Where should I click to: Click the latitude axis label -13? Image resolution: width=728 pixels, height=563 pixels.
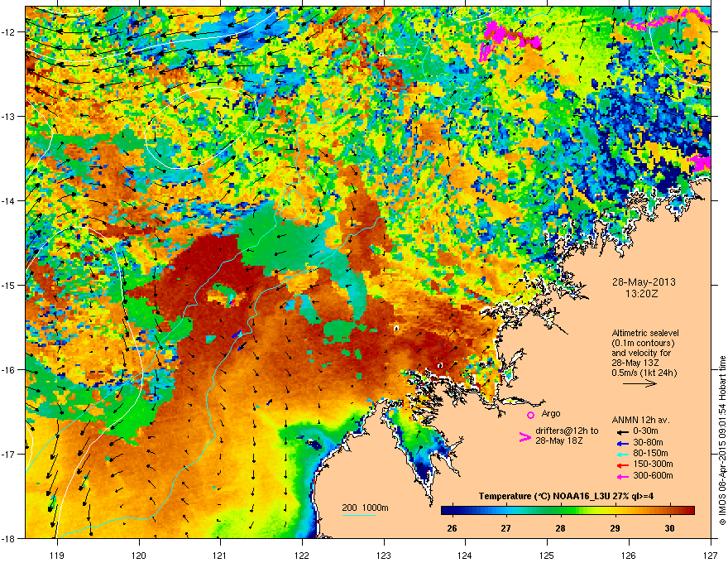click(x=8, y=116)
